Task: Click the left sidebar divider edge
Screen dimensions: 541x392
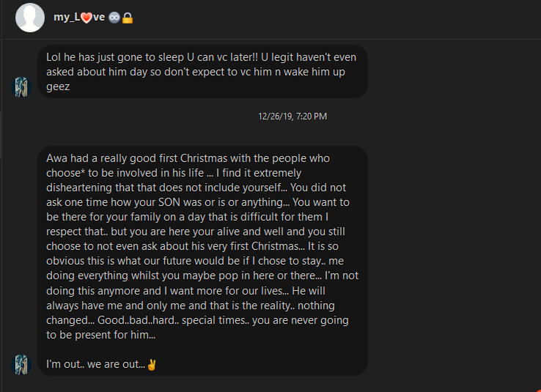Action: pyautogui.click(x=1, y=196)
